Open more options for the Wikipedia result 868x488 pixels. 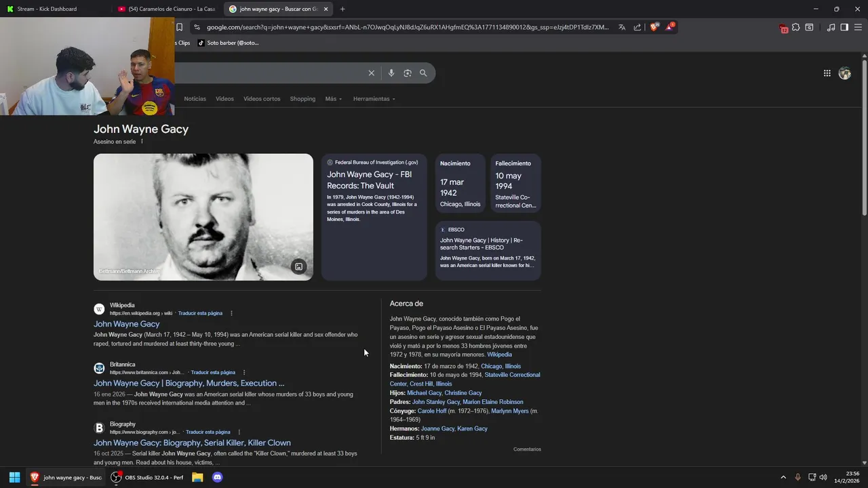click(231, 313)
